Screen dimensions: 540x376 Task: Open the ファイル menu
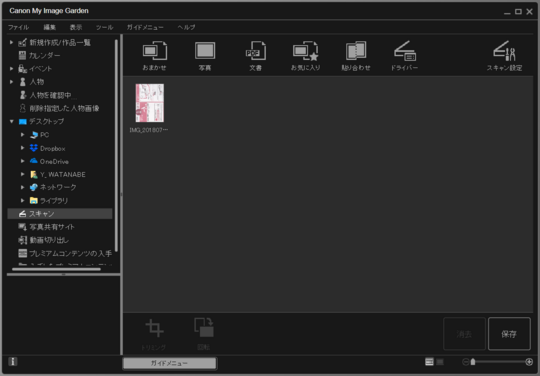click(19, 27)
